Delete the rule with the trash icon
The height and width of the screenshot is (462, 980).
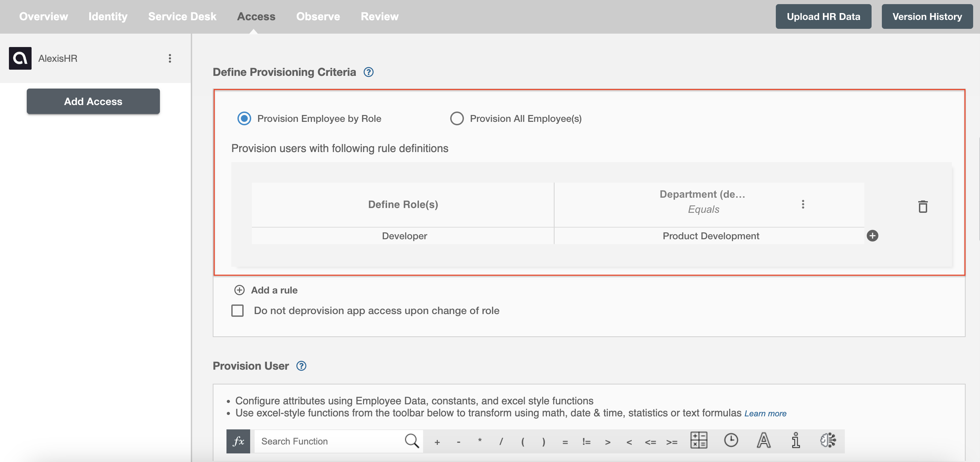click(x=923, y=207)
